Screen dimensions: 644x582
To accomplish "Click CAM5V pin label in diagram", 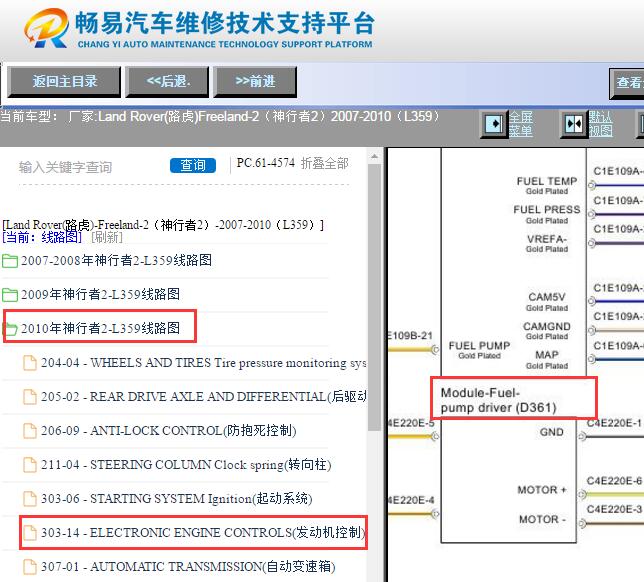I will pyautogui.click(x=547, y=297).
